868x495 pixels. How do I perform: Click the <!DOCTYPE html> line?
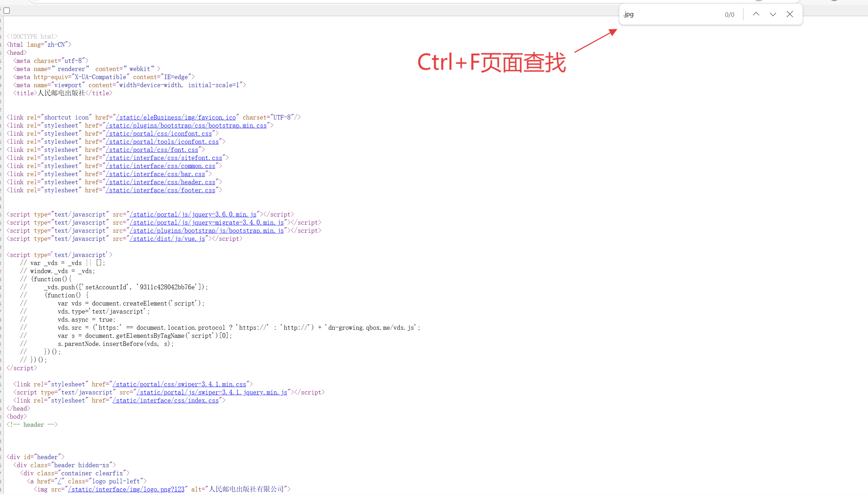32,37
